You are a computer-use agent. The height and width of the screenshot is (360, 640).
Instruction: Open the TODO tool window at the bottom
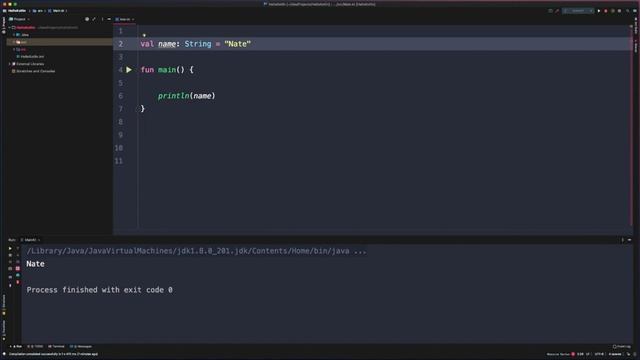click(35, 347)
